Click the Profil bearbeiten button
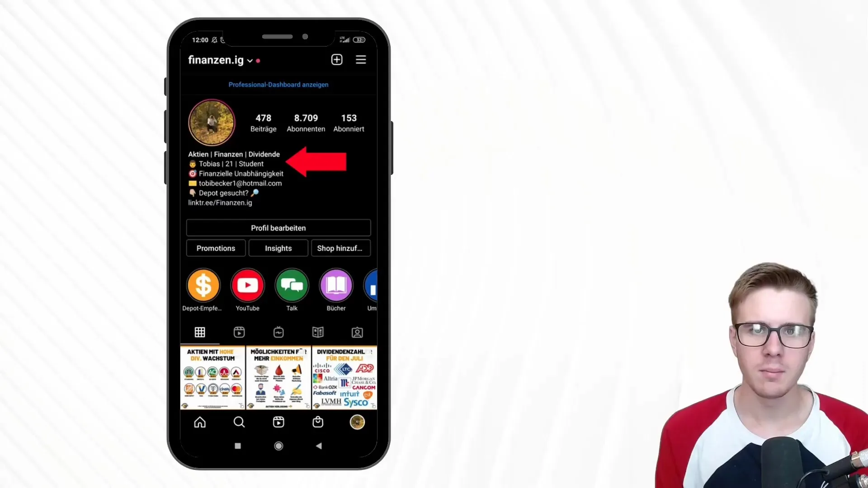Screen dimensions: 868x488 [278, 228]
